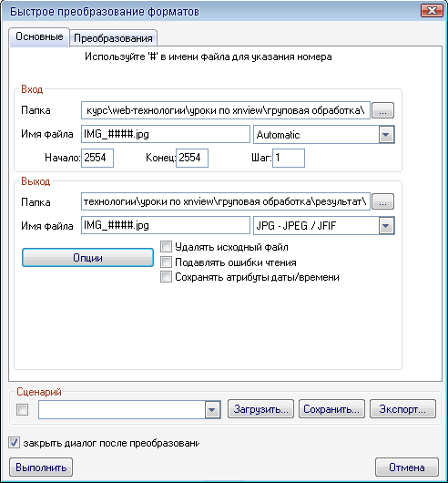Enable Удалять исходный файл checkbox
Screen dimensions: 448x483
click(x=166, y=247)
